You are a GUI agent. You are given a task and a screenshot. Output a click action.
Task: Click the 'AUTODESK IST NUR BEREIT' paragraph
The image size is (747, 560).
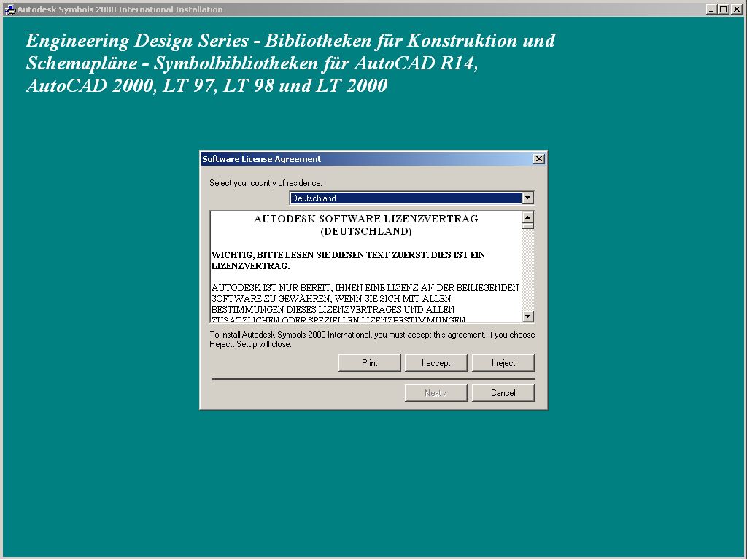pos(365,303)
